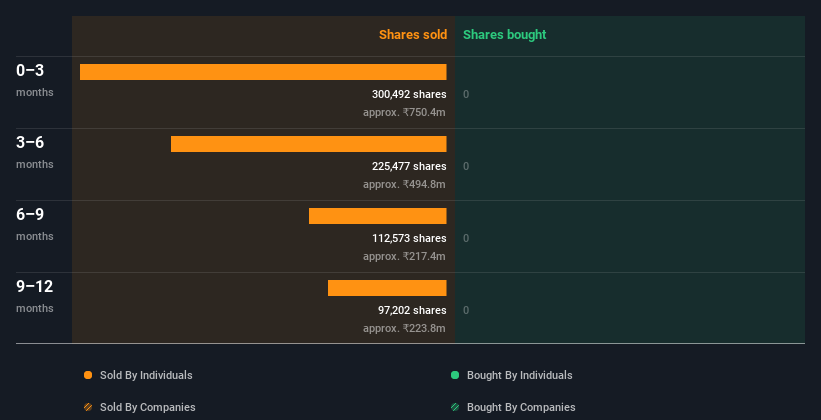Click the striped Sold By Companies legend icon
Viewport: 821px width, 420px height.
point(88,407)
